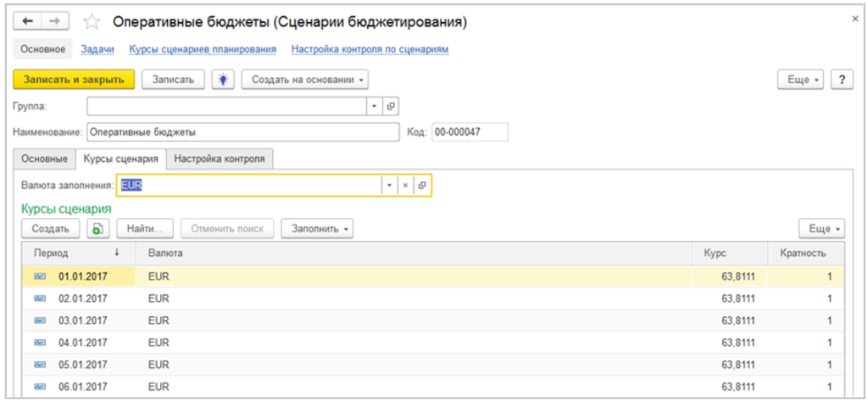Expand the Группа dropdown list
Image resolution: width=868 pixels, height=401 pixels.
pos(375,106)
